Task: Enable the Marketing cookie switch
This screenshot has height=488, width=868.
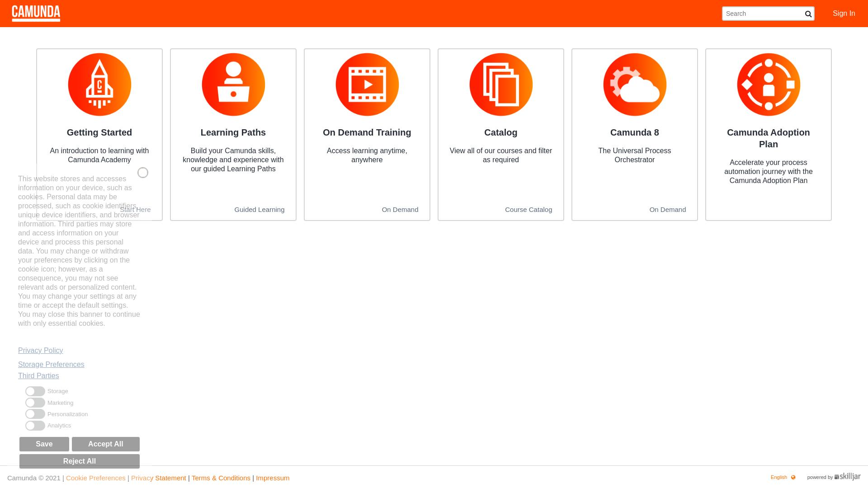Action: (x=35, y=403)
